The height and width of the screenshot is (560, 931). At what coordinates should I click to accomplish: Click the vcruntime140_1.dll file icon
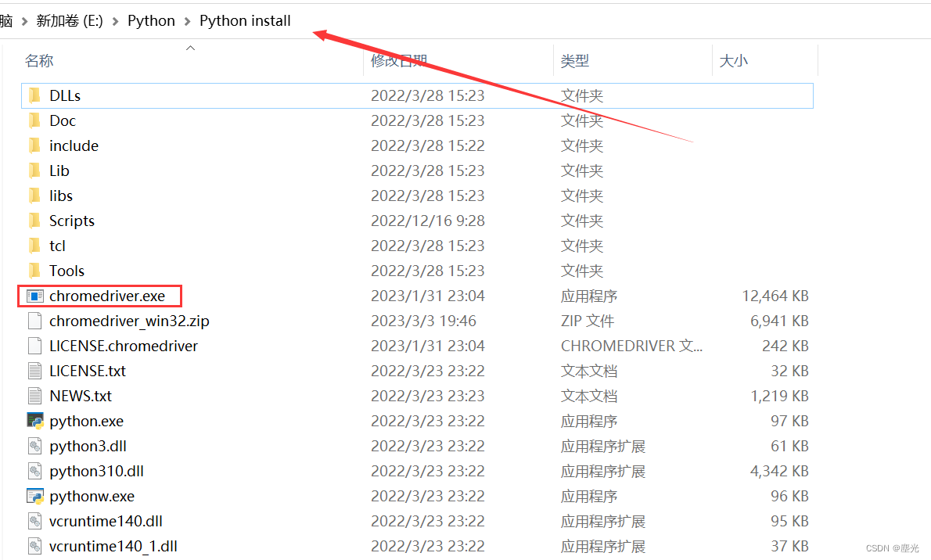coord(35,546)
